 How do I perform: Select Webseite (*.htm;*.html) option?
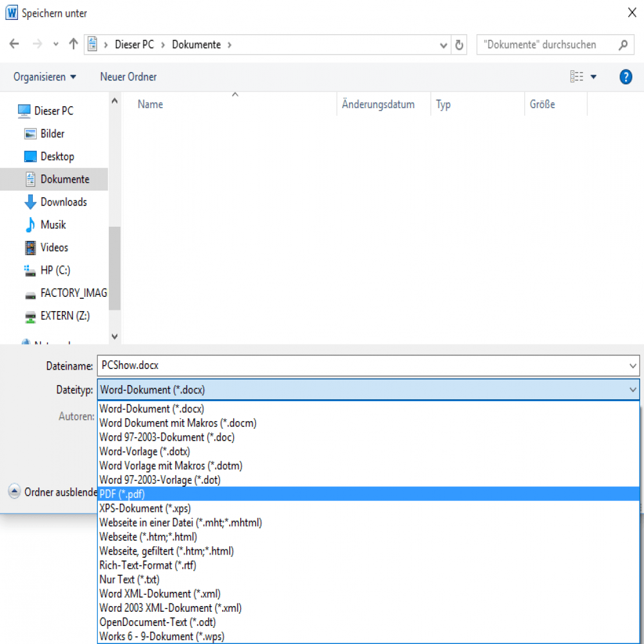pos(368,537)
